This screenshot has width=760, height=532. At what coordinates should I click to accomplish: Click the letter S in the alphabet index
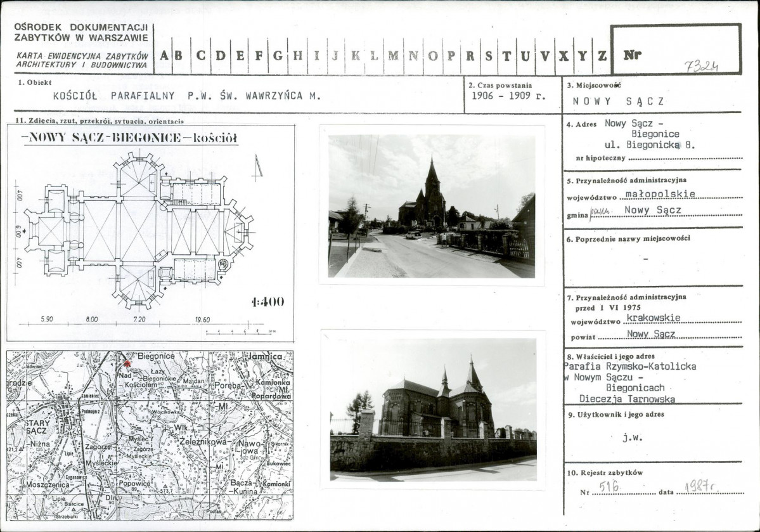click(489, 56)
